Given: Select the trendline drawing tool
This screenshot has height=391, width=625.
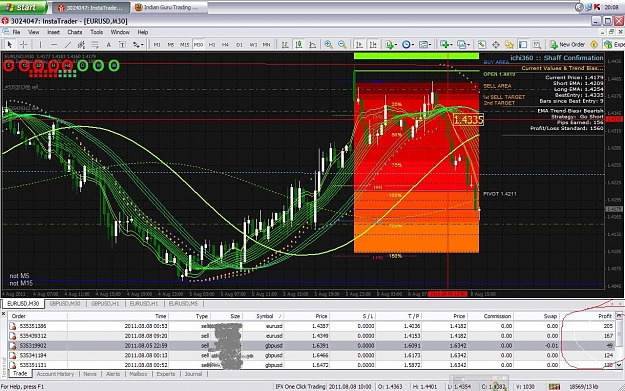Looking at the screenshot, I should [x=68, y=45].
